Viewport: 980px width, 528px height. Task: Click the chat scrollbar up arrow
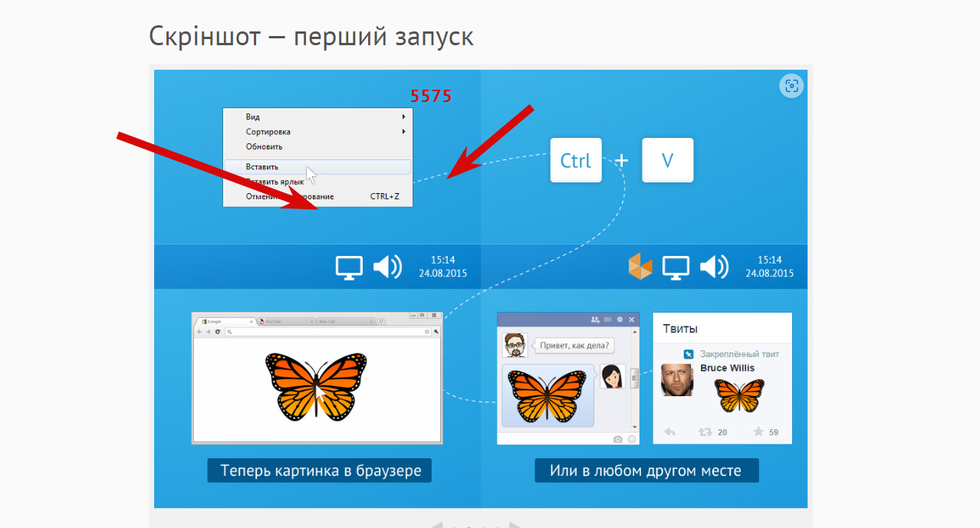(x=635, y=332)
